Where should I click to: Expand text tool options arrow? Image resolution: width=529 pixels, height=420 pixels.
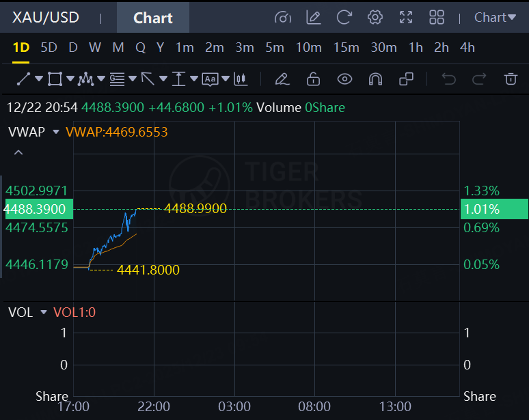pos(226,79)
